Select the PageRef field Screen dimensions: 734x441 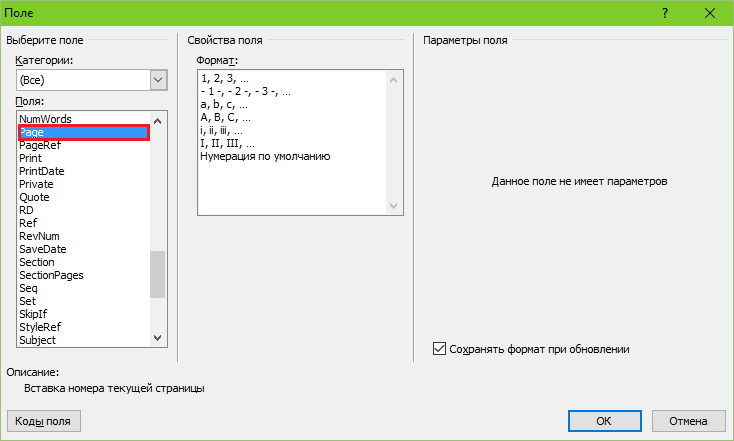[41, 145]
